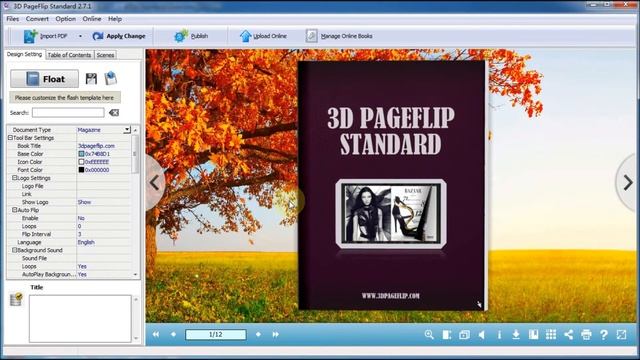
Task: Flip to next page with right arrow
Action: pos(628,182)
